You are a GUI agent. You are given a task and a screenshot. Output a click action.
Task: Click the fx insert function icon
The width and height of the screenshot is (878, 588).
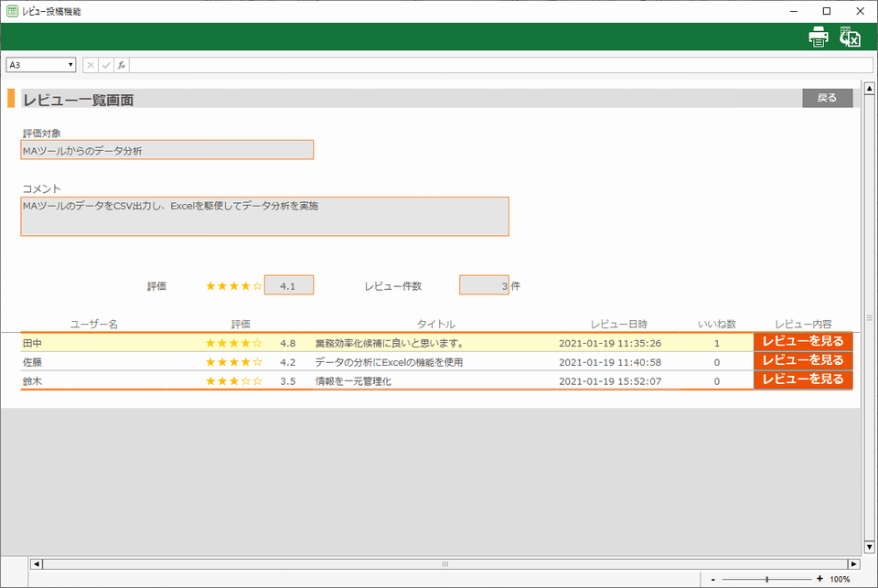pos(122,65)
